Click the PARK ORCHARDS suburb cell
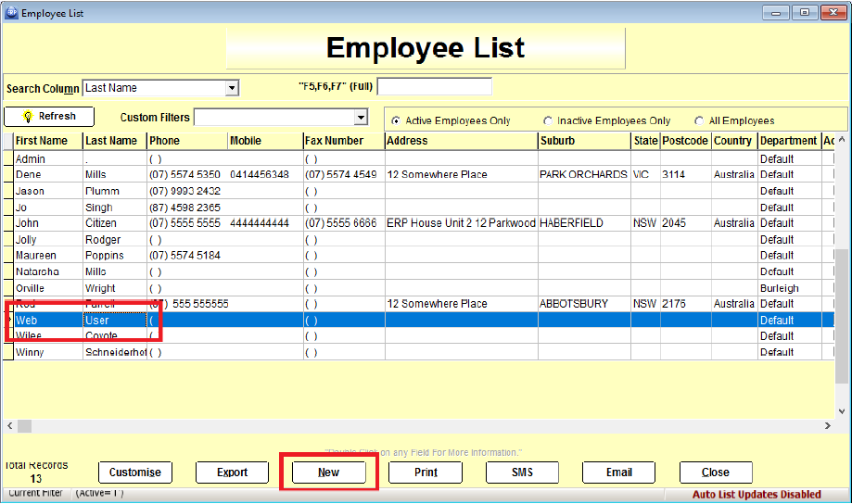 (x=584, y=174)
